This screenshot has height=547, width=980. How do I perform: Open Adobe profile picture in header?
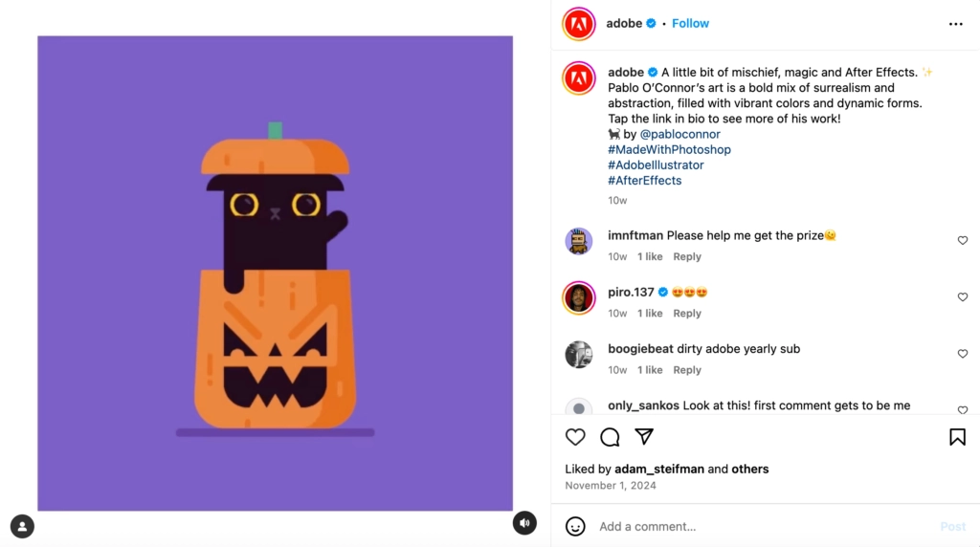pyautogui.click(x=579, y=23)
